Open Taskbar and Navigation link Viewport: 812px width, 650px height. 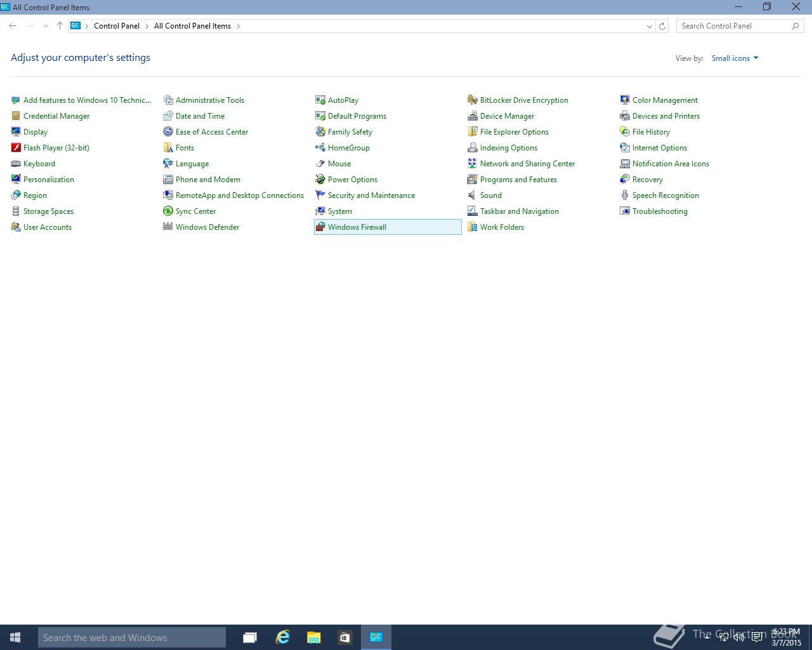[x=520, y=211]
